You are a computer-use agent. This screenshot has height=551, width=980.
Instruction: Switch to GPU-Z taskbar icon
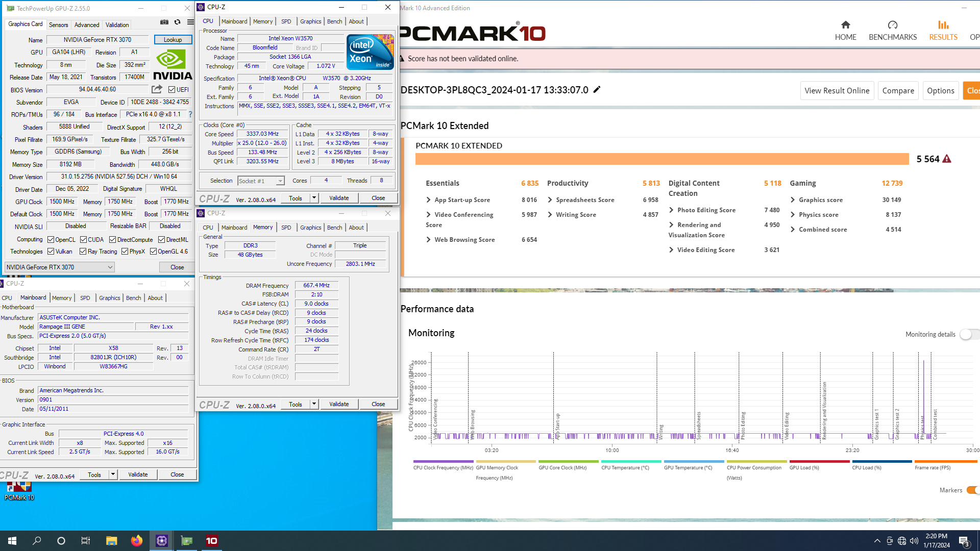click(x=187, y=541)
